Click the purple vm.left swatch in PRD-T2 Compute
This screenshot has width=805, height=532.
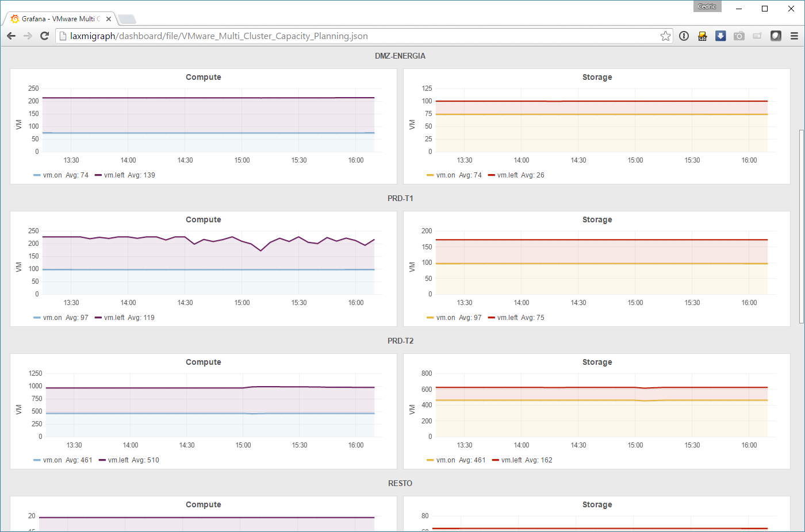click(102, 460)
